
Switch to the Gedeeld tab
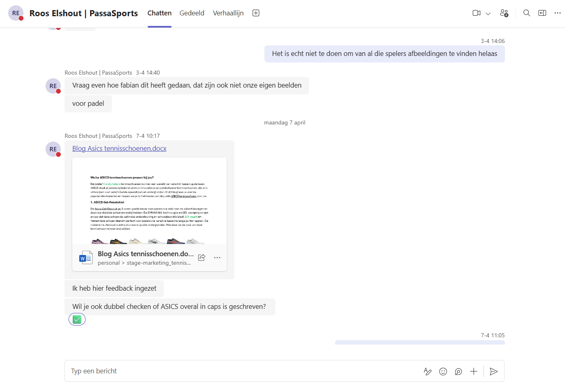coord(192,13)
